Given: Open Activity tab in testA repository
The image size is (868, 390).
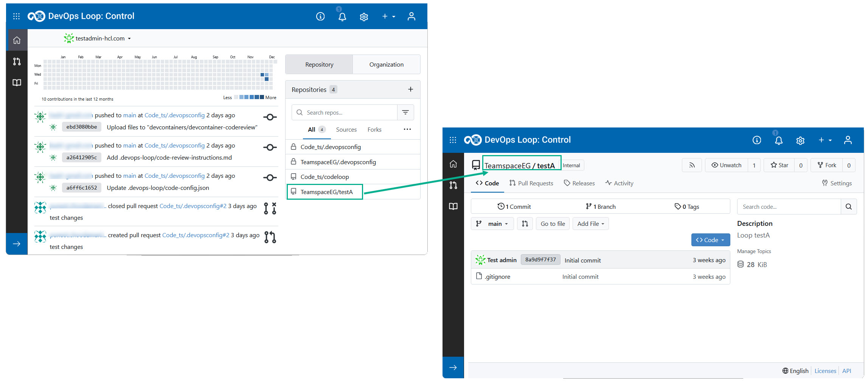Looking at the screenshot, I should pos(619,183).
